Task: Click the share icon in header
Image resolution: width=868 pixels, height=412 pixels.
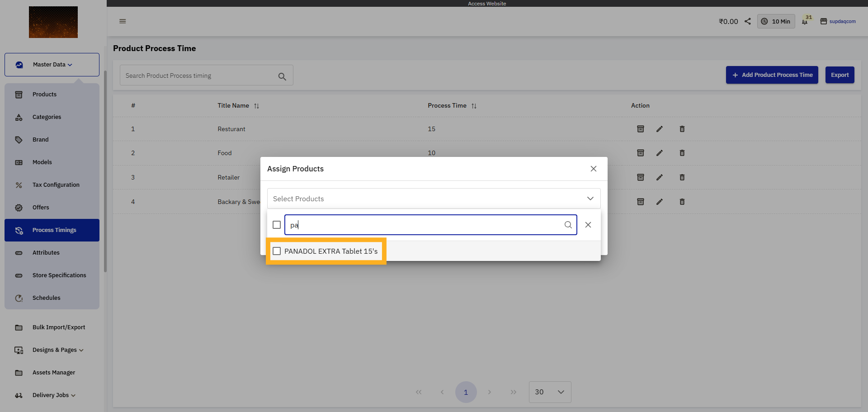Action: coord(748,21)
